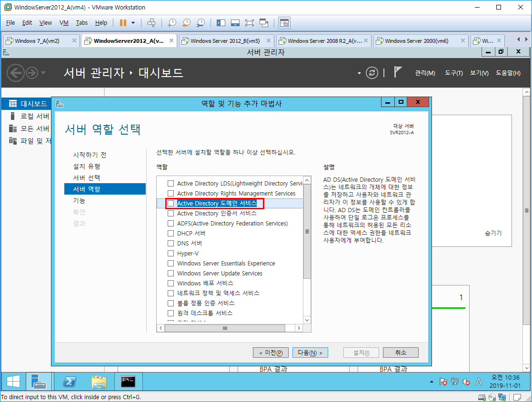The width and height of the screenshot is (532, 402).
Task: Refresh the Server Manager dashboard
Action: (372, 73)
